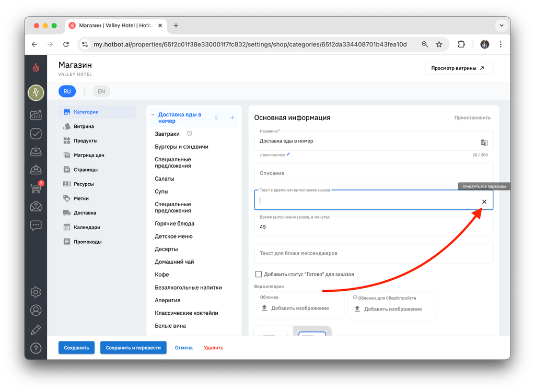The image size is (535, 392).
Task: Click the X to clear all translations
Action: [x=484, y=202]
